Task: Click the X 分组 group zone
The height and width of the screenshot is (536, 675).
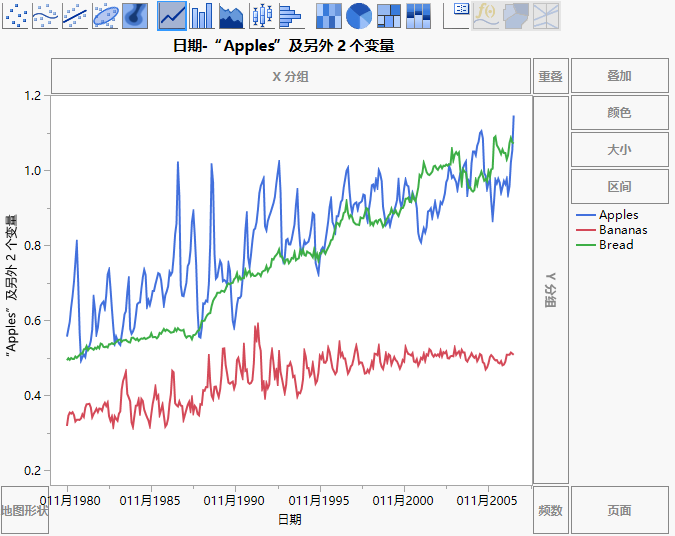Action: click(x=290, y=77)
